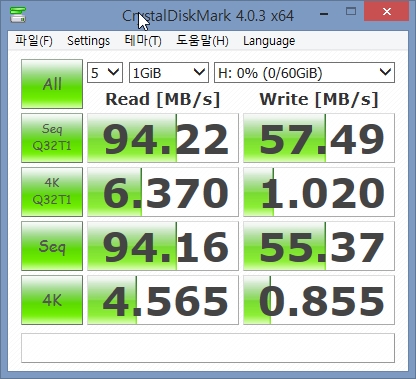416x379 pixels.
Task: Click the 4K write result 0.855
Action: point(319,300)
